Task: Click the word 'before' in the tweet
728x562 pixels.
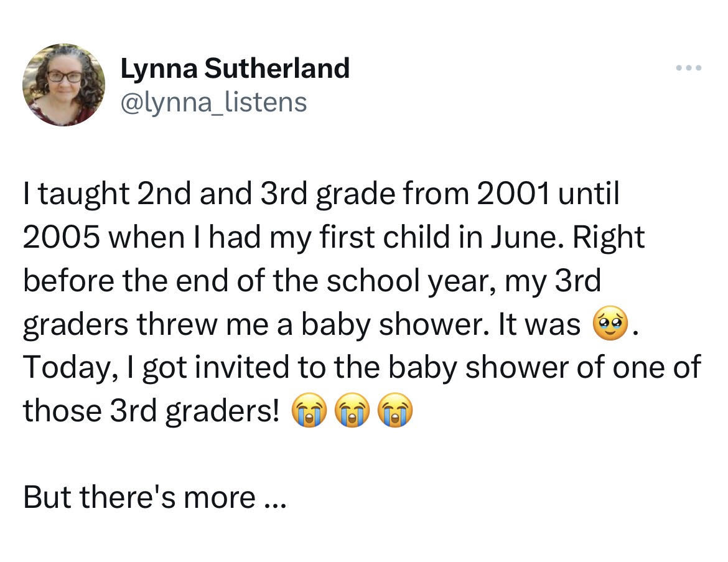Action: point(67,282)
